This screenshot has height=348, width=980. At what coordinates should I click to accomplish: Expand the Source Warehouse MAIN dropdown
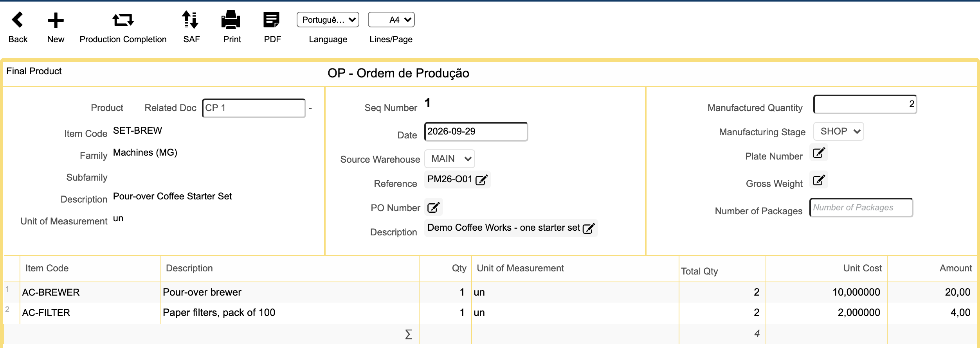[x=450, y=159]
